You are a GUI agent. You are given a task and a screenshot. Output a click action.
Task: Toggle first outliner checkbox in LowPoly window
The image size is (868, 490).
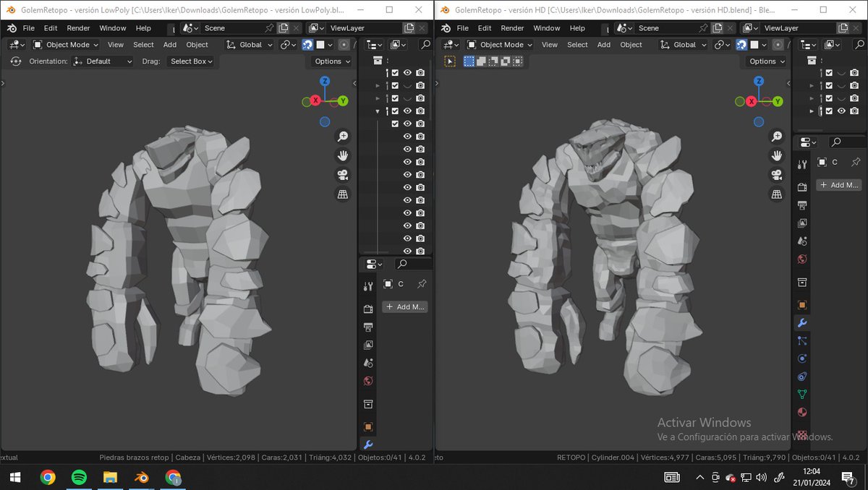coord(395,73)
